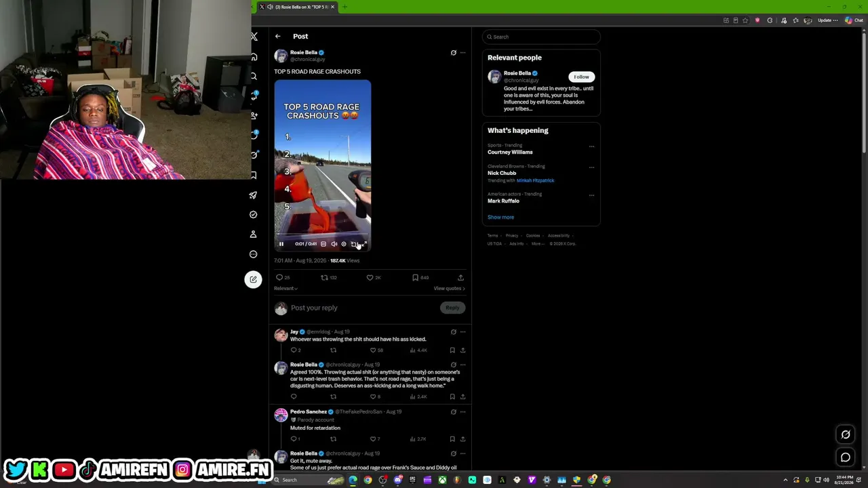The width and height of the screenshot is (868, 488).
Task: Expand the Relevant replies sort dropdown
Action: (x=285, y=289)
